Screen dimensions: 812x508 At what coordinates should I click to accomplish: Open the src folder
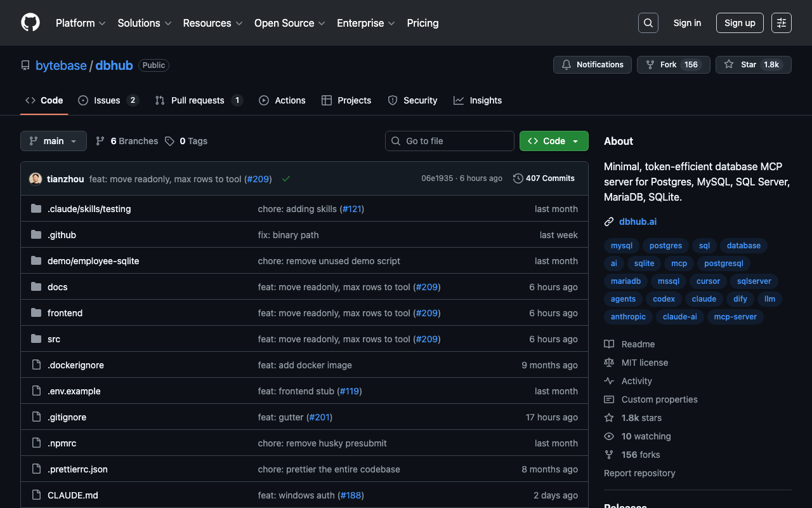pos(54,339)
